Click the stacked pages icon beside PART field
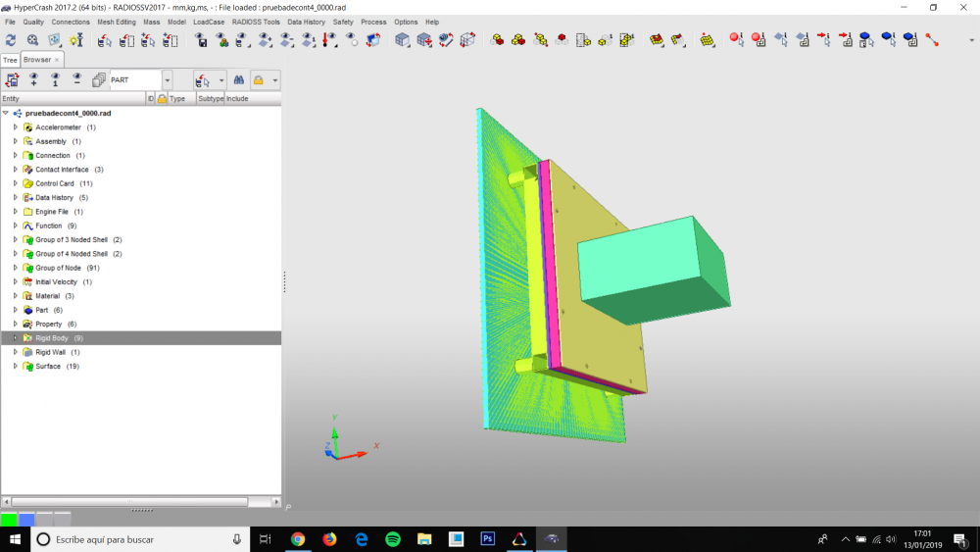 (98, 80)
